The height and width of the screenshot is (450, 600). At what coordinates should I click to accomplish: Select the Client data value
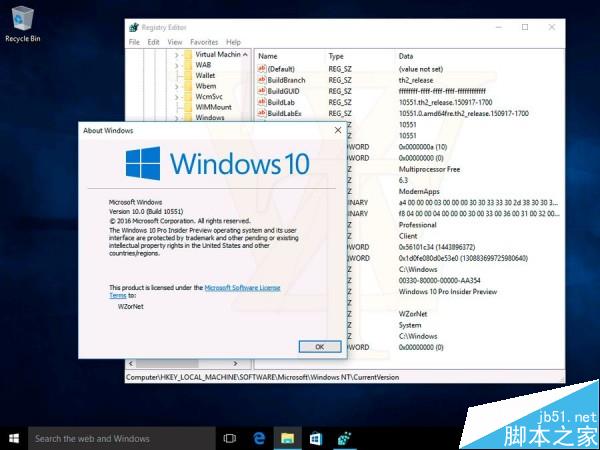point(408,236)
